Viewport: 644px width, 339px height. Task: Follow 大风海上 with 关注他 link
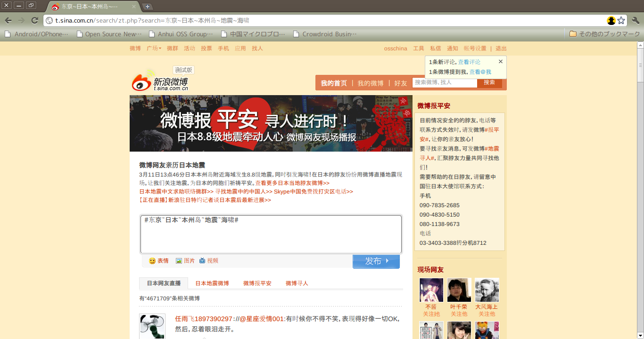[x=487, y=314]
